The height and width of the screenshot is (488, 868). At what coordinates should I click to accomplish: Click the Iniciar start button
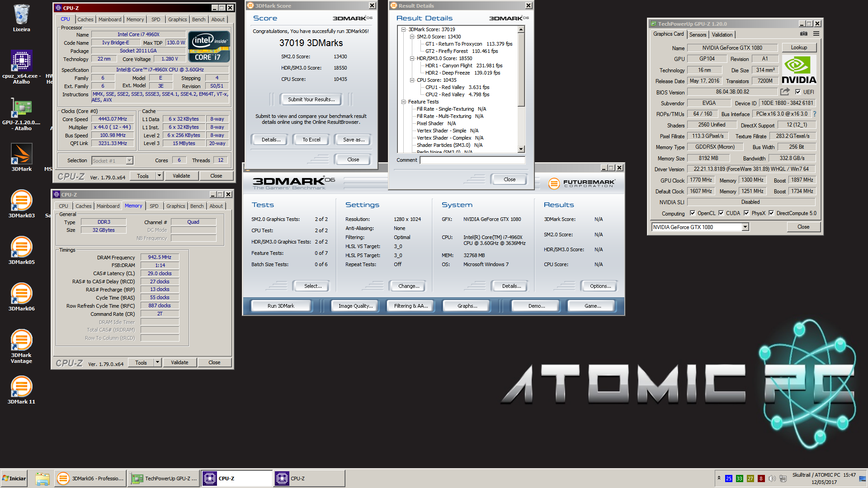click(14, 479)
